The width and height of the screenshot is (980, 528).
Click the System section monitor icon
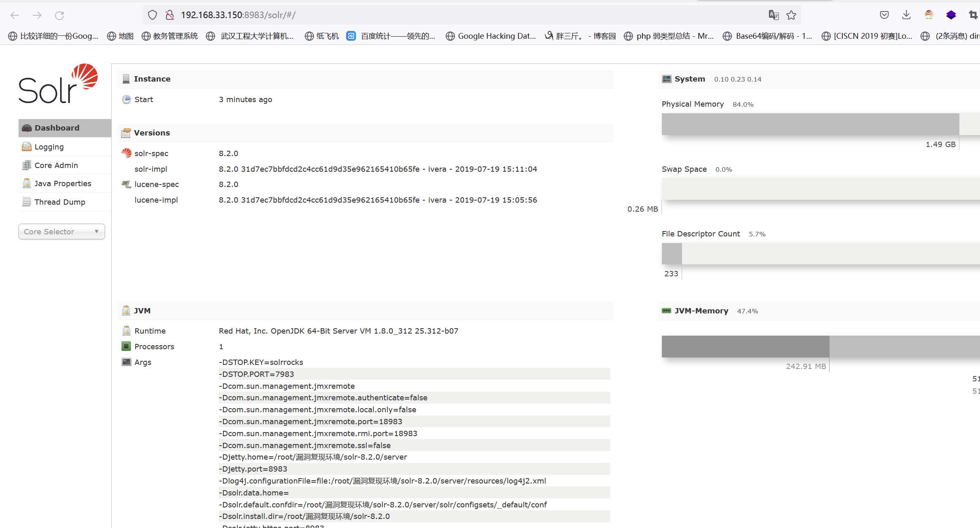pos(667,79)
